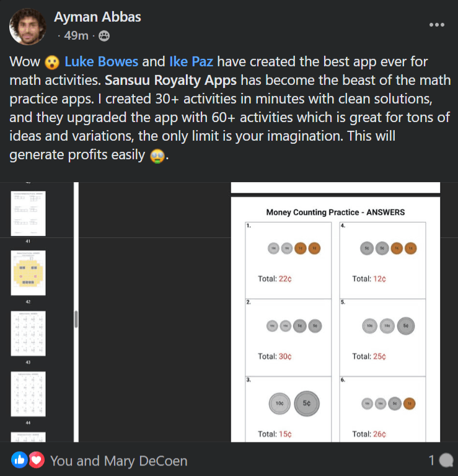The image size is (458, 476).
Task: Open the comments bubble icon
Action: [446, 461]
